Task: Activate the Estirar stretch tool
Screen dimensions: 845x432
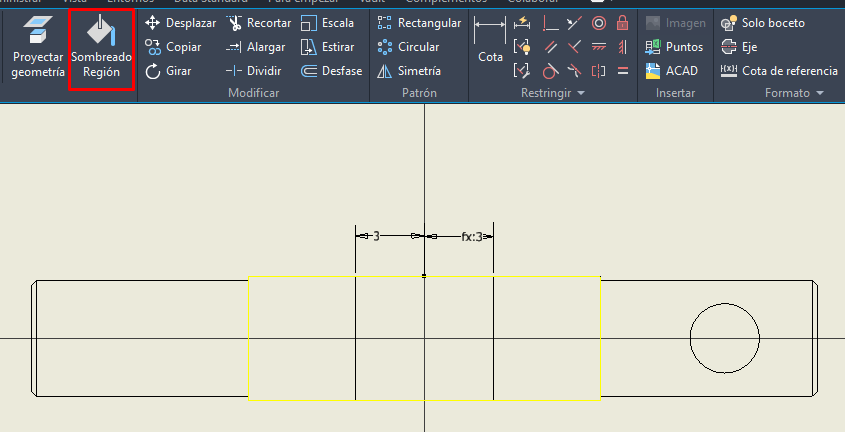Action: [327, 47]
